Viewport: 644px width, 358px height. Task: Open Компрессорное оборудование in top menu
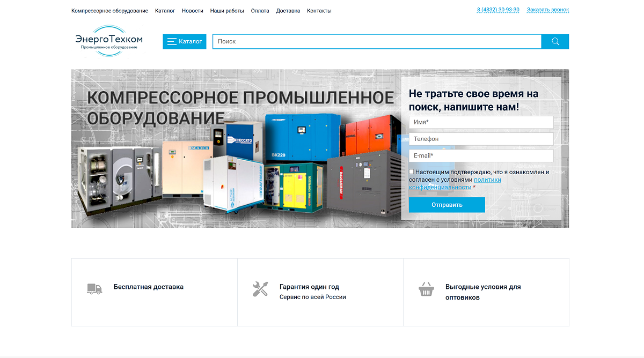pyautogui.click(x=109, y=11)
